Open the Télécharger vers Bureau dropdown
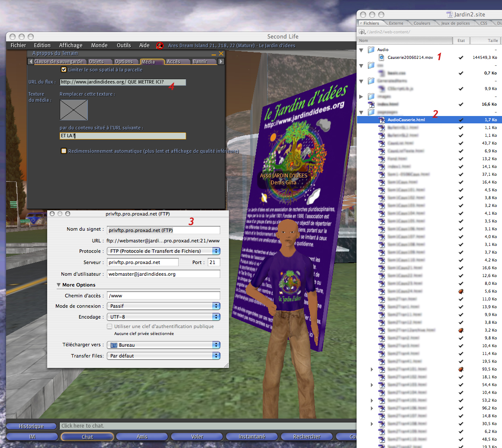502x448 pixels. [x=163, y=345]
